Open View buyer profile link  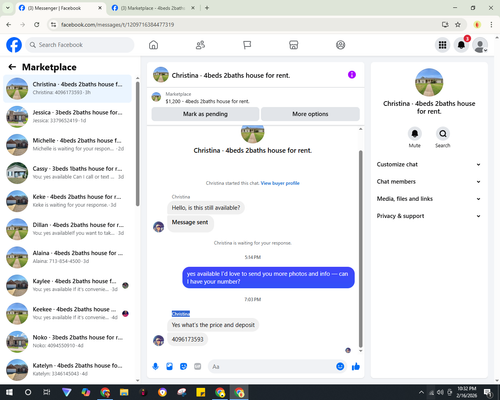pos(280,183)
